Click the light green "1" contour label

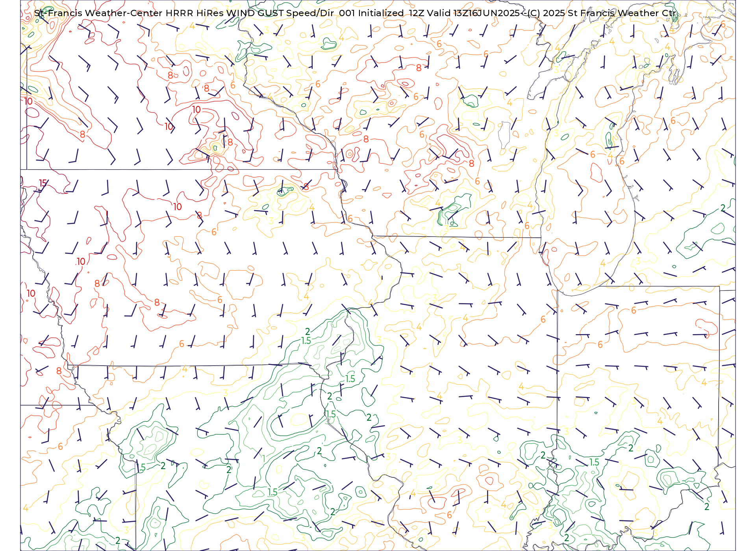click(264, 458)
